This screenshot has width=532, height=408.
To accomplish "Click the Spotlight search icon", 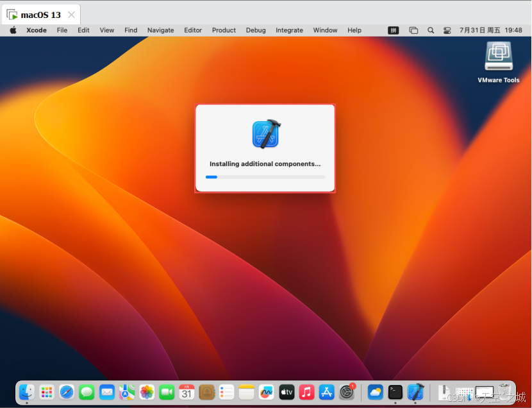I will pyautogui.click(x=431, y=30).
